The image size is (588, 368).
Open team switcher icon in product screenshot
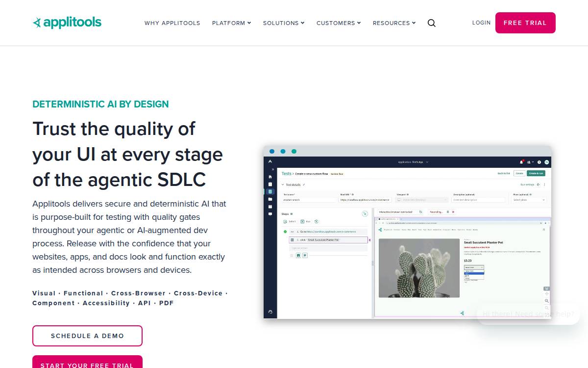click(x=530, y=162)
